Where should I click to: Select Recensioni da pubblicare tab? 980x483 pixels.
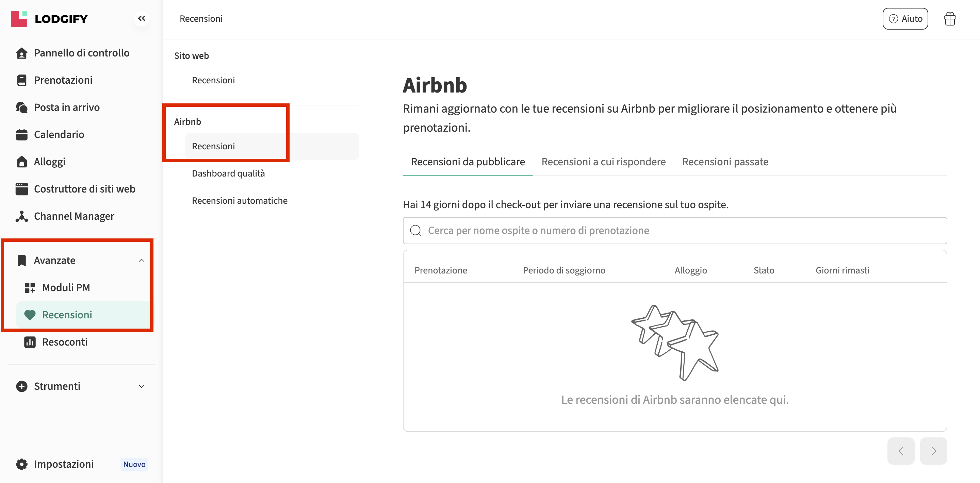(x=468, y=162)
